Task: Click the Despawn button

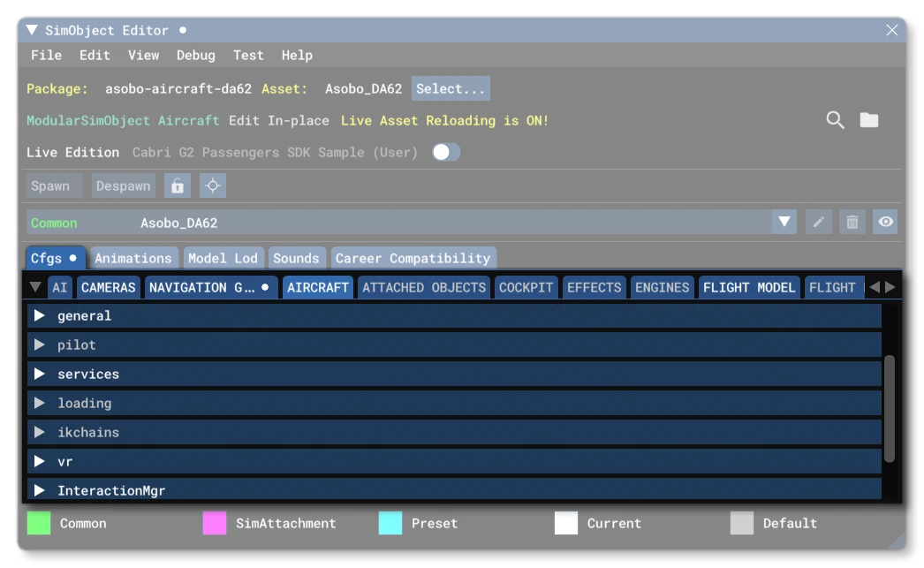Action: tap(123, 186)
